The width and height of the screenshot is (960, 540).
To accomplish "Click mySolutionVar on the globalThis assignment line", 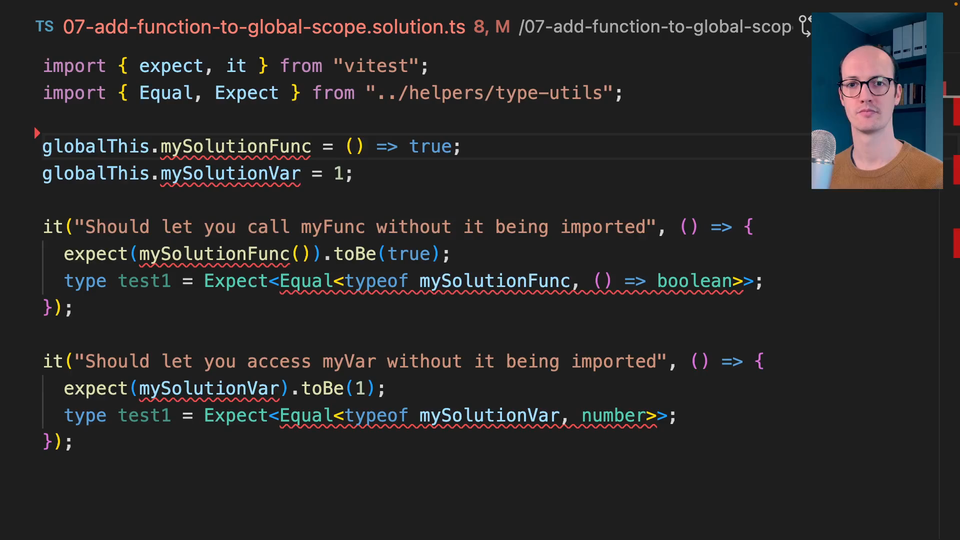I will click(x=230, y=174).
